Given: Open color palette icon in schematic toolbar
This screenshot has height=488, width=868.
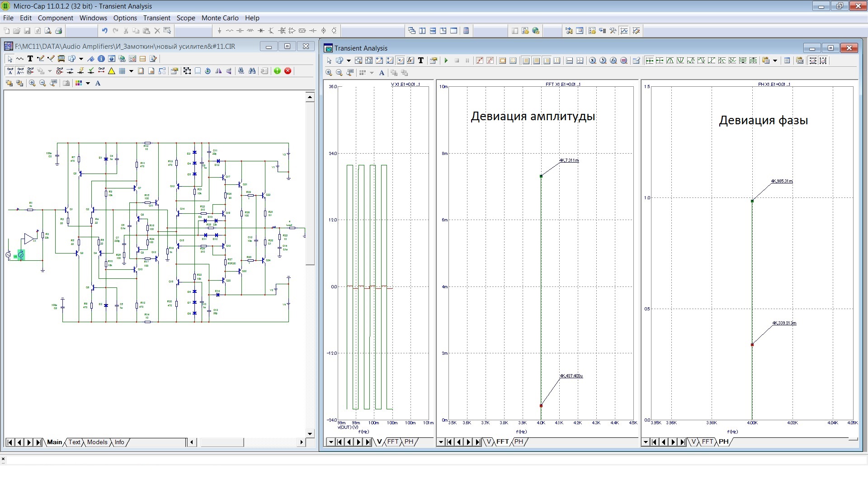Looking at the screenshot, I should (x=79, y=83).
